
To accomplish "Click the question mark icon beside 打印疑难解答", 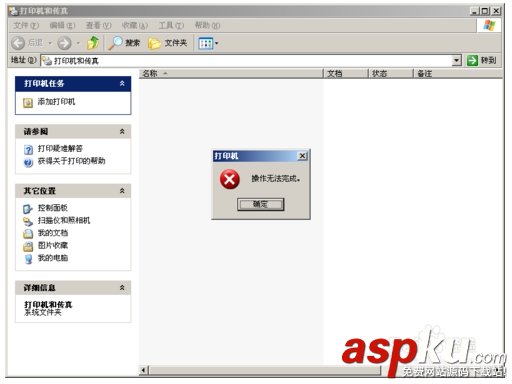I will (28, 150).
